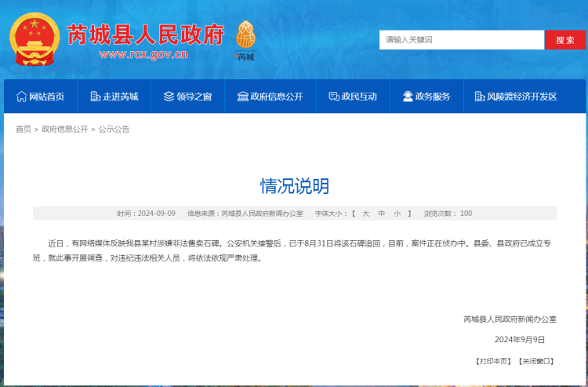
Task: Click the layers icon beside 领导之窗
Action: pos(169,97)
